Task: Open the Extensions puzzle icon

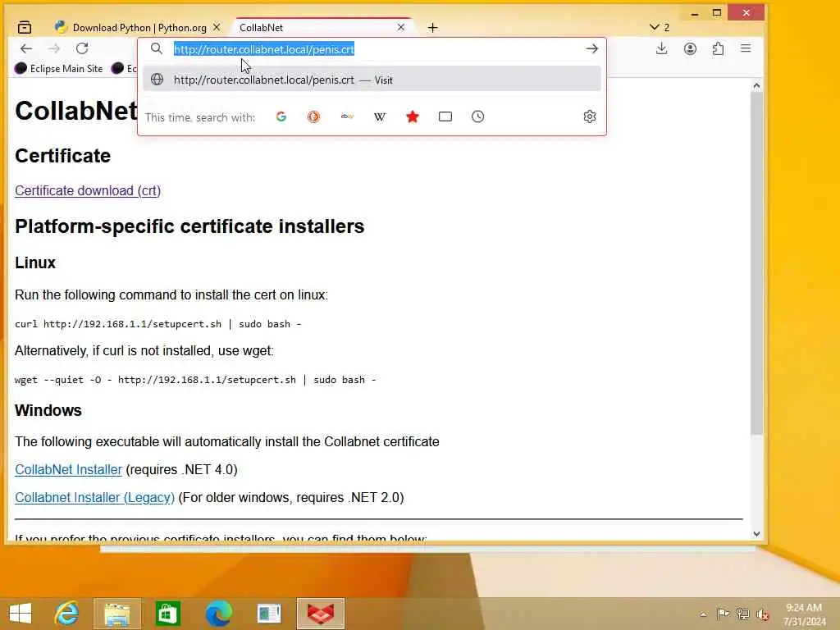Action: (x=718, y=48)
